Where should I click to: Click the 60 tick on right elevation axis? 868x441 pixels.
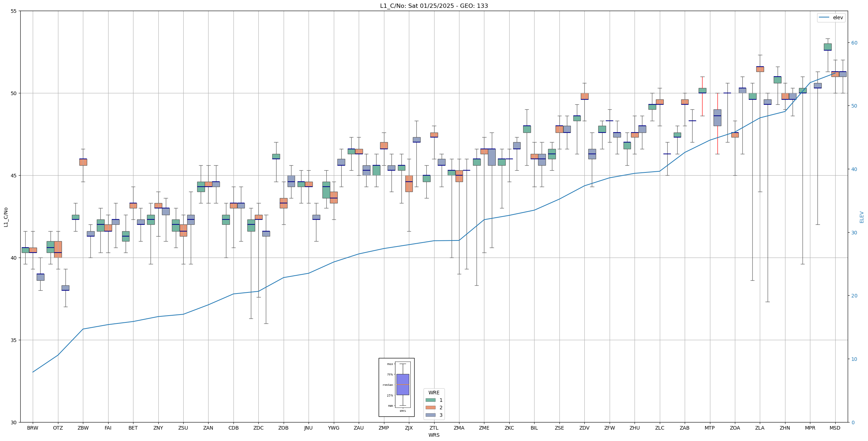854,43
